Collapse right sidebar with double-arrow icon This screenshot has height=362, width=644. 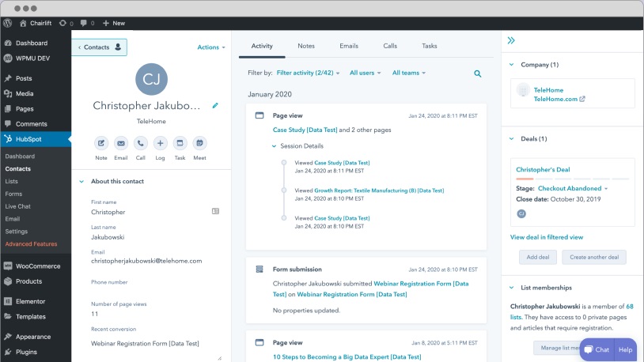tap(511, 40)
